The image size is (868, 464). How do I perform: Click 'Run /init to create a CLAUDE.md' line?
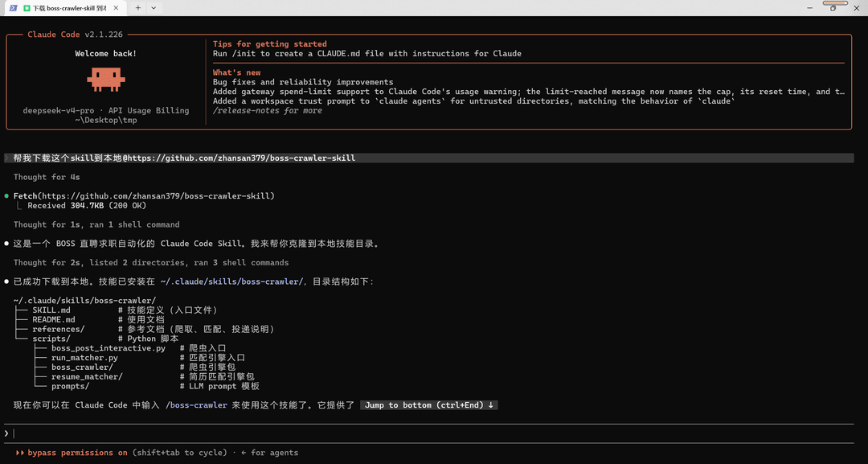tap(367, 54)
